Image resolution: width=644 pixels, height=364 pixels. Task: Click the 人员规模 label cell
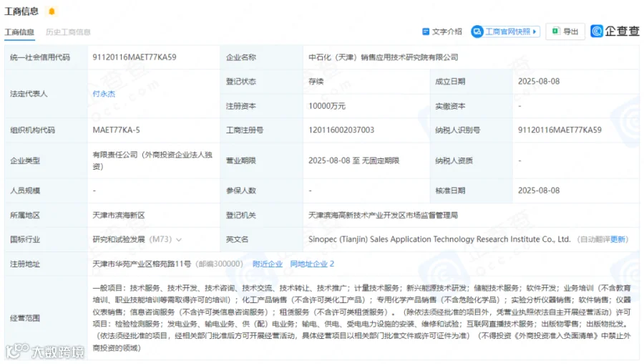click(x=46, y=191)
